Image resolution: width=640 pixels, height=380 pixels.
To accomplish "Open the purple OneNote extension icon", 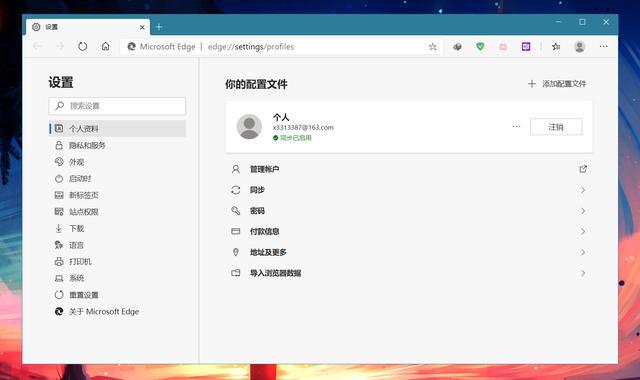I will pos(526,47).
